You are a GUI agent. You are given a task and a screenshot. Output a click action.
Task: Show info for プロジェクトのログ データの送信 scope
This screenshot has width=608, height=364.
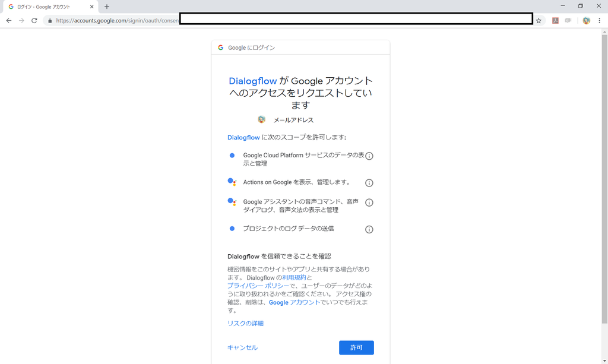(x=369, y=229)
